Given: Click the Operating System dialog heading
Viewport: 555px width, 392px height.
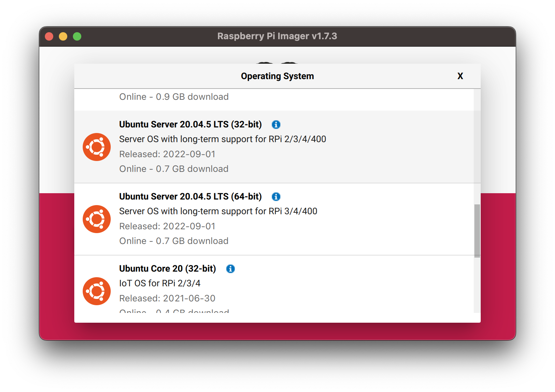Looking at the screenshot, I should tap(277, 76).
